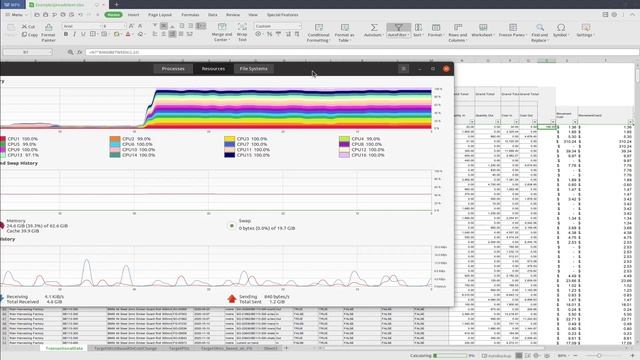Switch to Resources tab in System Monitor
The width and height of the screenshot is (640, 360).
(x=213, y=69)
